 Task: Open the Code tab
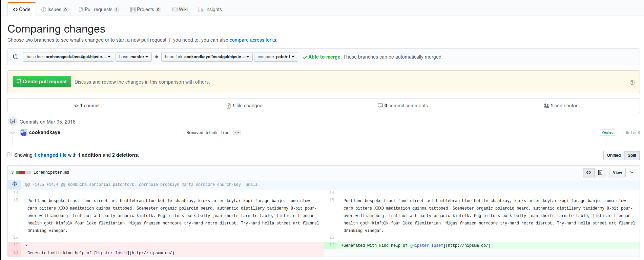pos(22,9)
